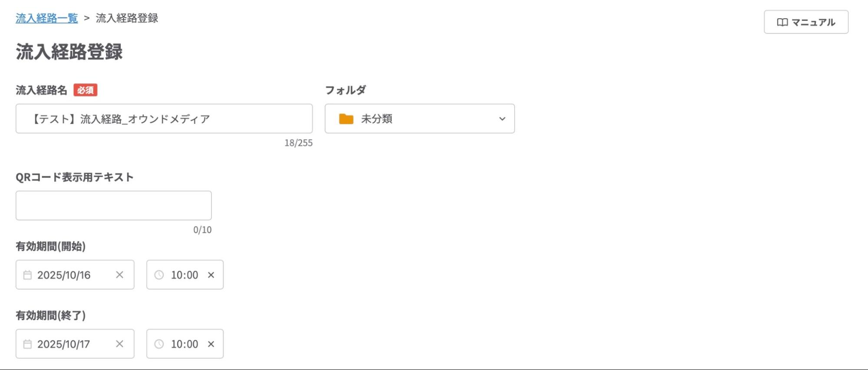Image resolution: width=868 pixels, height=370 pixels.
Task: Select the 流入経路登録 breadcrumb item
Action: point(126,19)
